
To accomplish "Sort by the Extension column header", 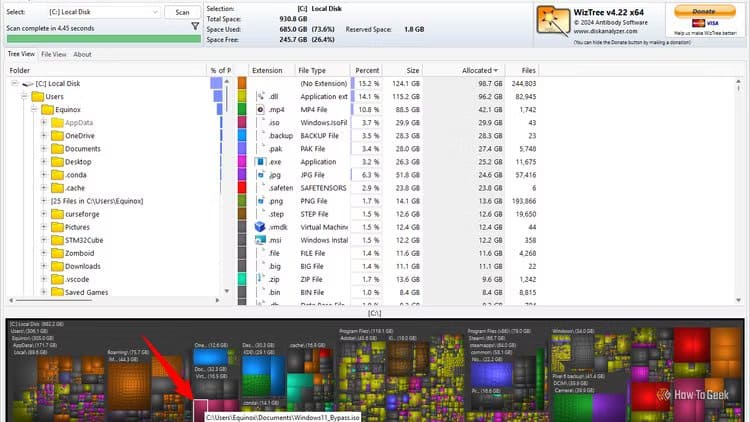I will click(x=272, y=70).
